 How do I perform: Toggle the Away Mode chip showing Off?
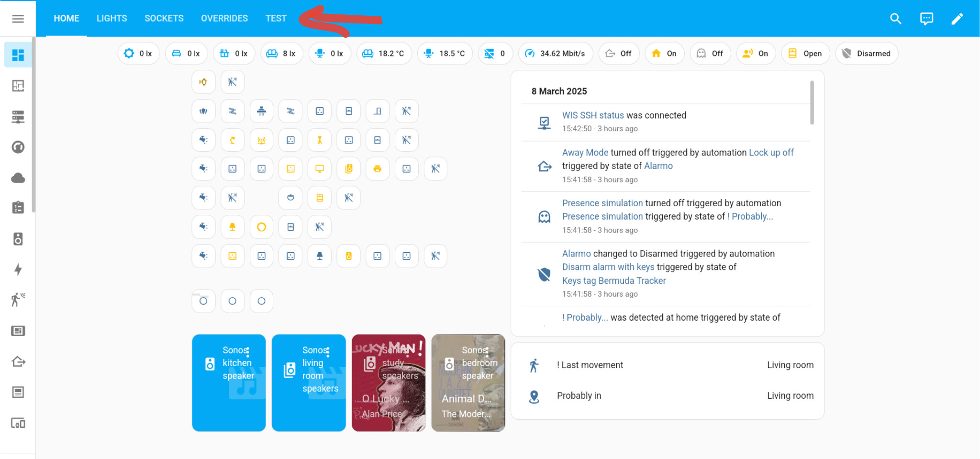[x=619, y=53]
